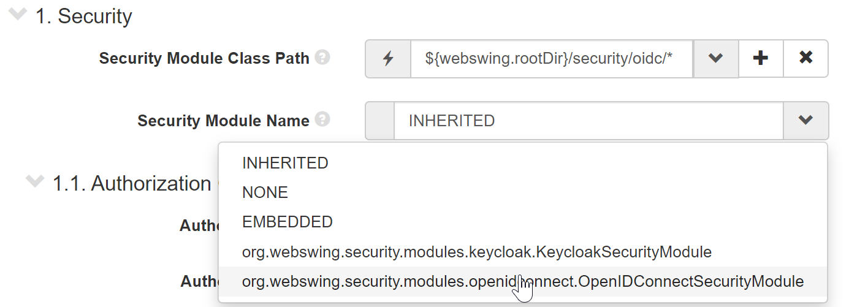Open the class path chevron dropdown

[x=716, y=59]
